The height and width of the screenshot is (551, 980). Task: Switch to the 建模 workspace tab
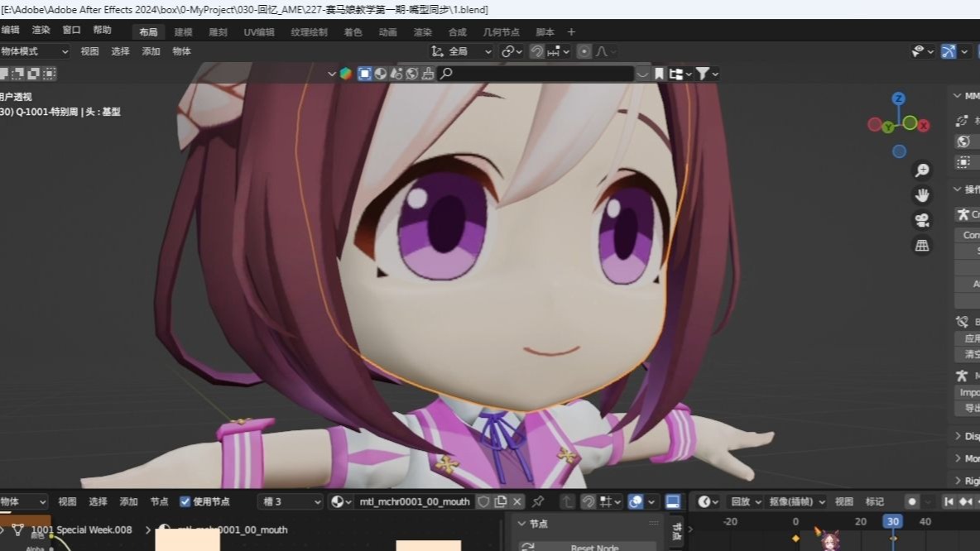[183, 32]
